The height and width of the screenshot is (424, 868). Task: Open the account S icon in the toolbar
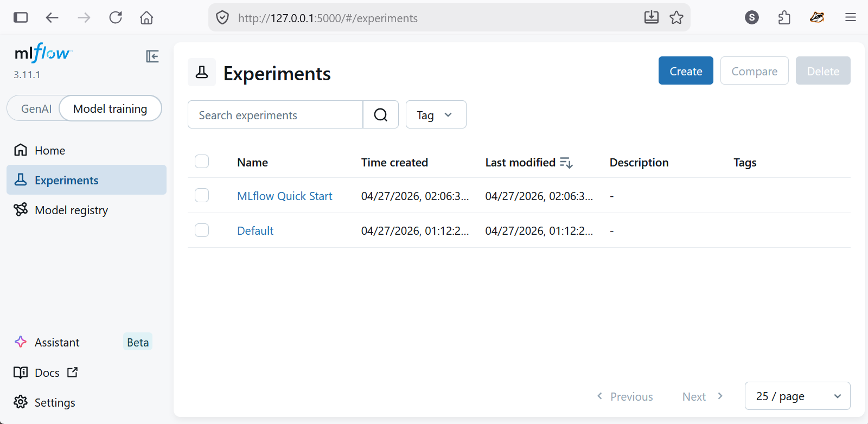pos(752,17)
